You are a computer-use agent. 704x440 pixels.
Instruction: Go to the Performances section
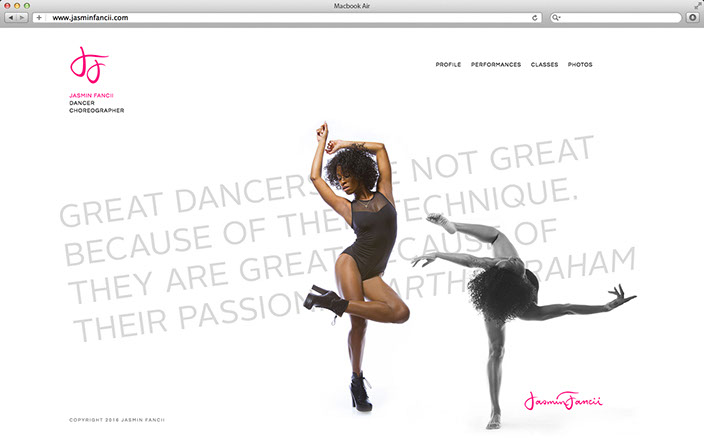click(x=496, y=65)
